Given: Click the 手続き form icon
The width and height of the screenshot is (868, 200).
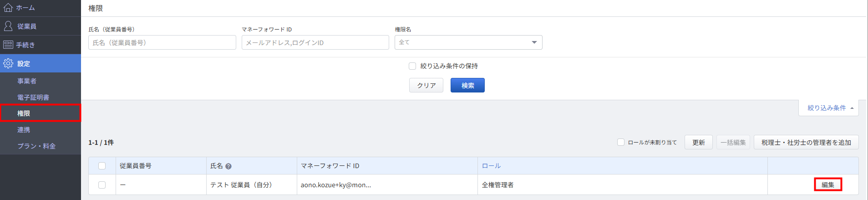Looking at the screenshot, I should [x=8, y=45].
